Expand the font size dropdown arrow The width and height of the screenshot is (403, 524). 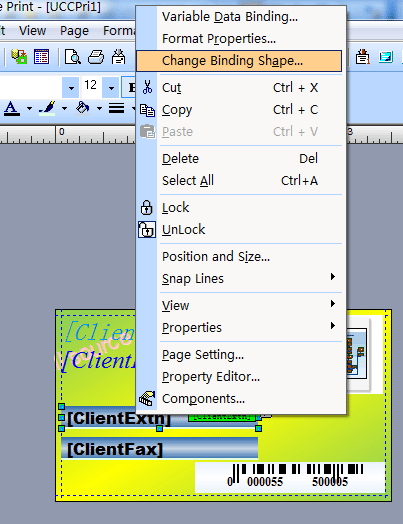pyautogui.click(x=111, y=88)
